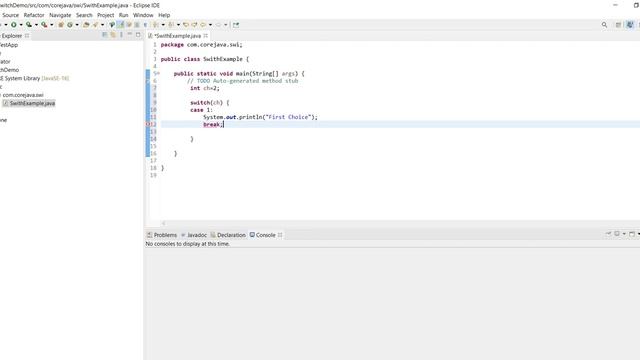The image size is (640, 360).
Task: Click the Toggle Breadcrumb toolbar icon
Action: click(112, 25)
